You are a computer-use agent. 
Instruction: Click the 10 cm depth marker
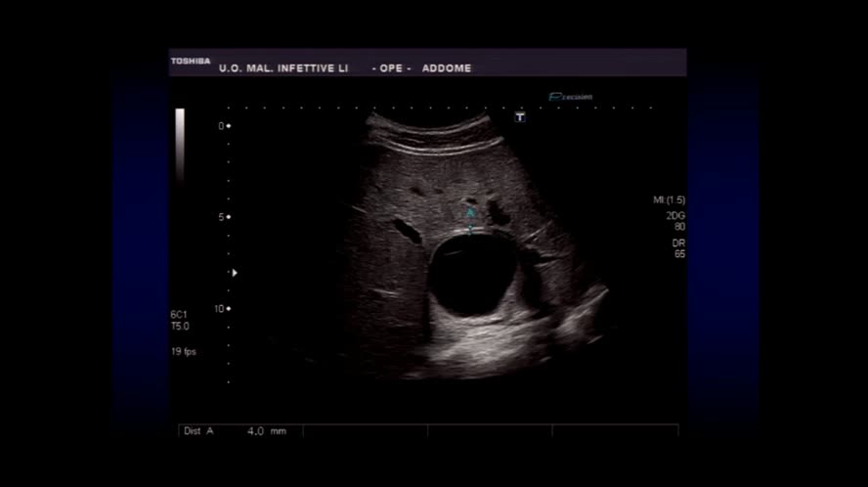[x=222, y=308]
